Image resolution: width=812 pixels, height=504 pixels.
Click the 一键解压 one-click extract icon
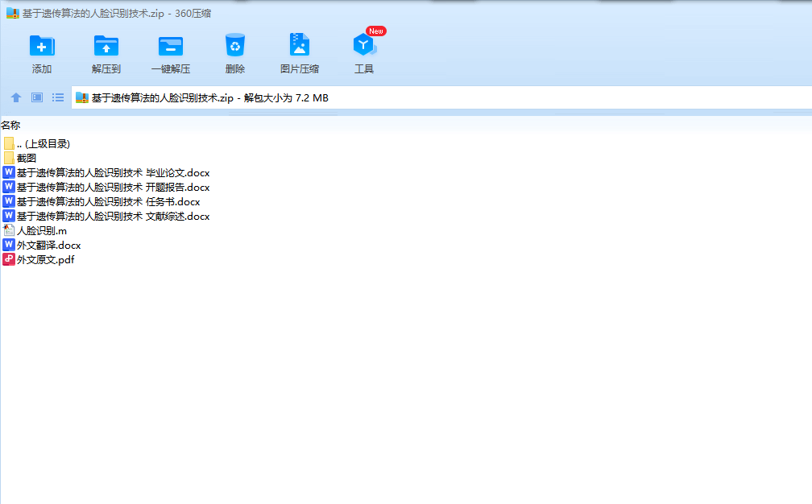coord(171,46)
